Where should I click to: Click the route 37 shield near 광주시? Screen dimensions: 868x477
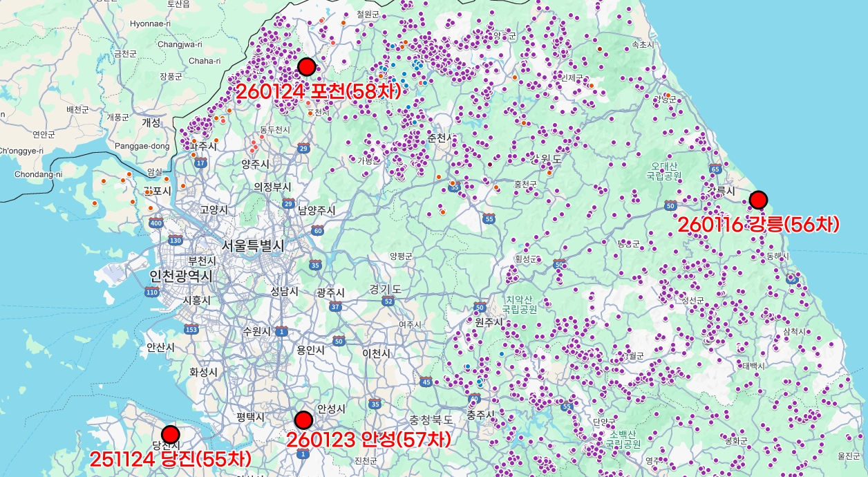pos(336,307)
